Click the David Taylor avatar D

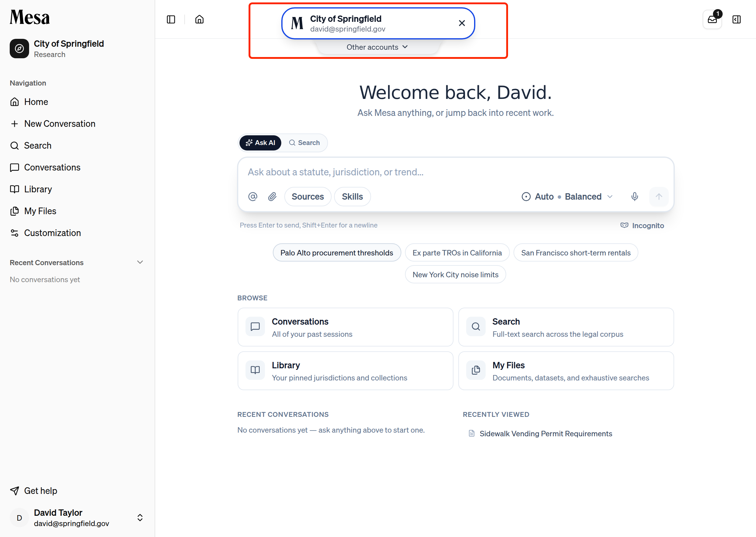coord(19,518)
